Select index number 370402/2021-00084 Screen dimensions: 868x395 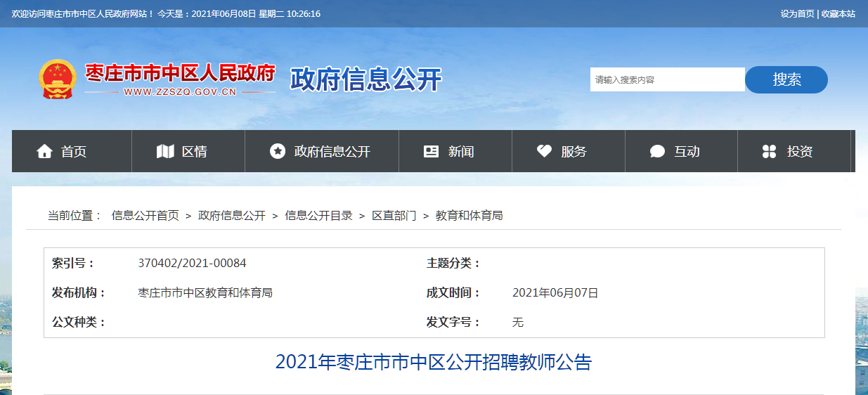point(193,263)
